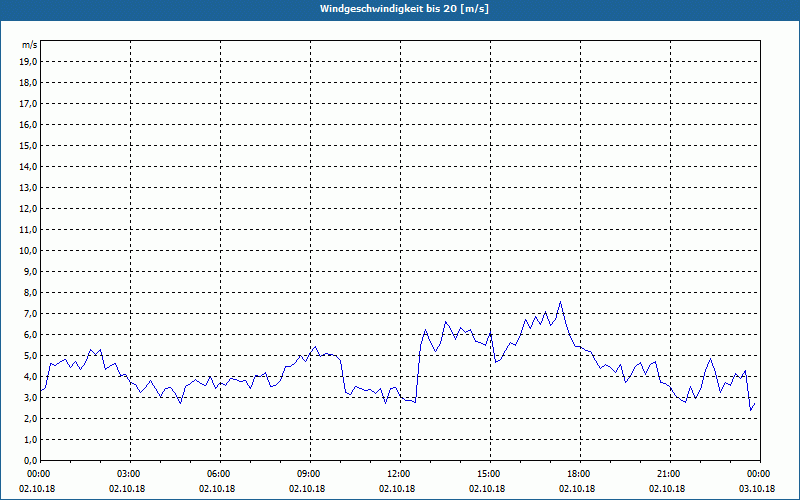Click the 6,0 y-axis label

(30, 335)
